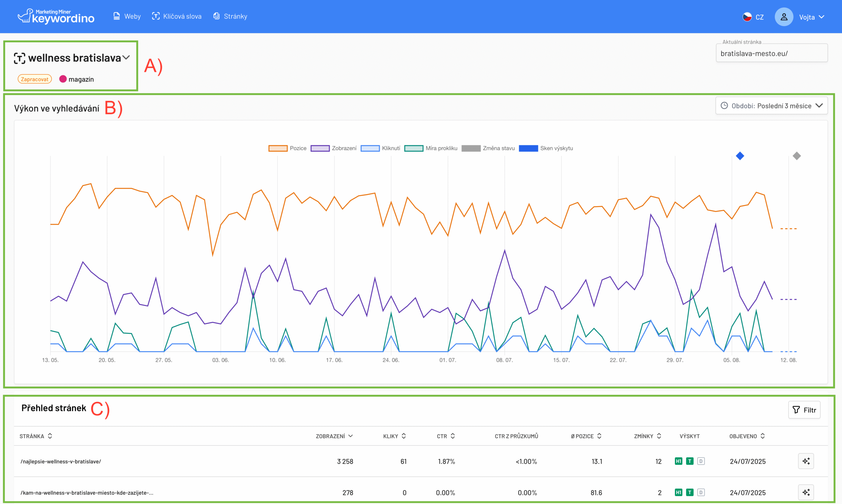Click the green H1 badge in first row
The width and height of the screenshot is (842, 504).
coord(678,461)
